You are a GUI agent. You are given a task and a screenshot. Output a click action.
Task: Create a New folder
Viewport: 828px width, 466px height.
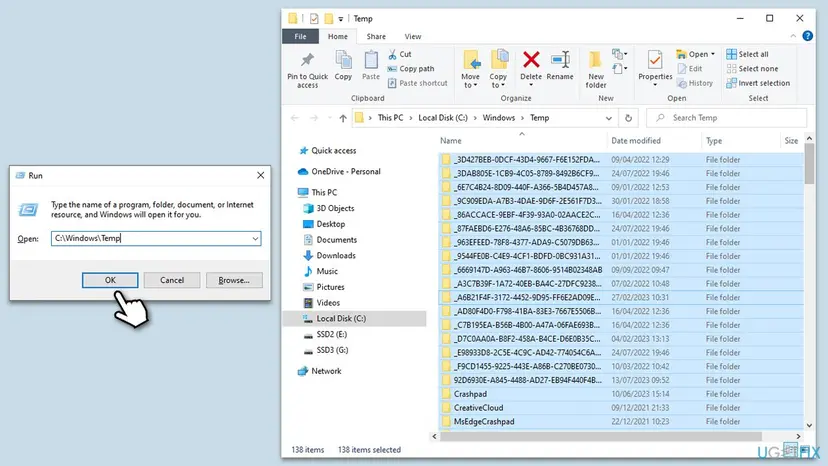(x=596, y=69)
